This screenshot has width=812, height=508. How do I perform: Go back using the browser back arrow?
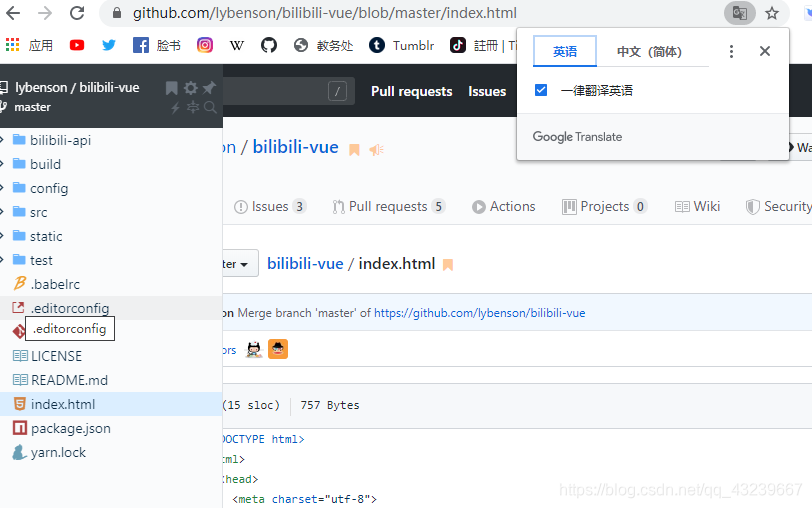[13, 13]
